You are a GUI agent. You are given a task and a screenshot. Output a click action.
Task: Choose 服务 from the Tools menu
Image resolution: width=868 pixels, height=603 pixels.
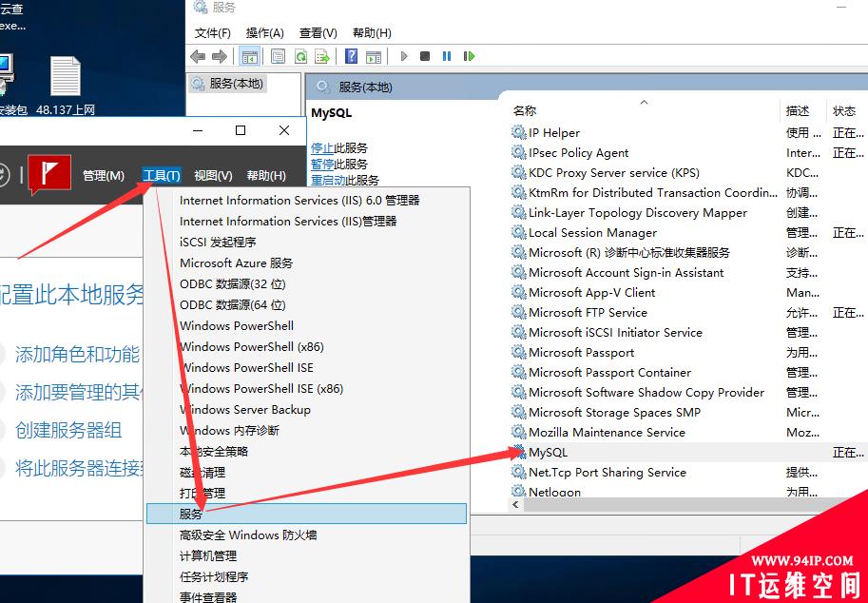click(x=307, y=514)
